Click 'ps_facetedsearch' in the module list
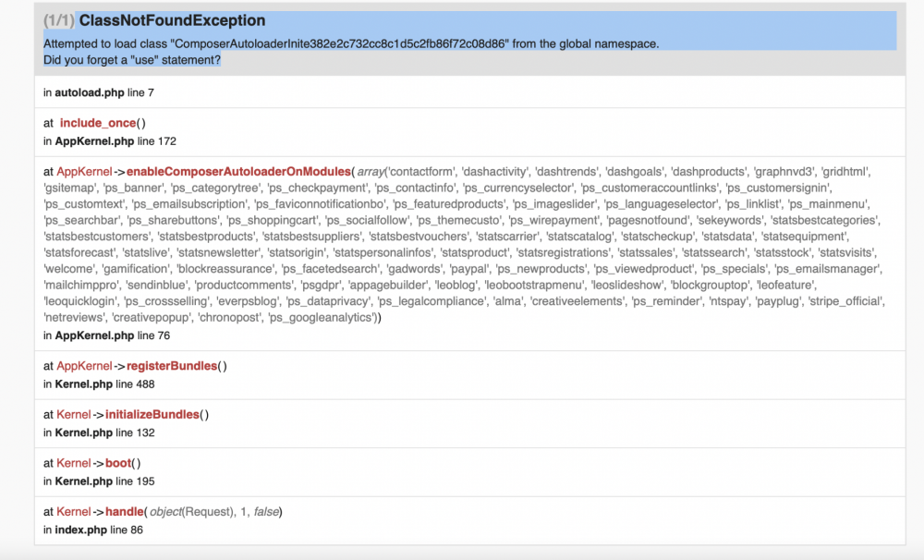The image size is (924, 560). (330, 270)
